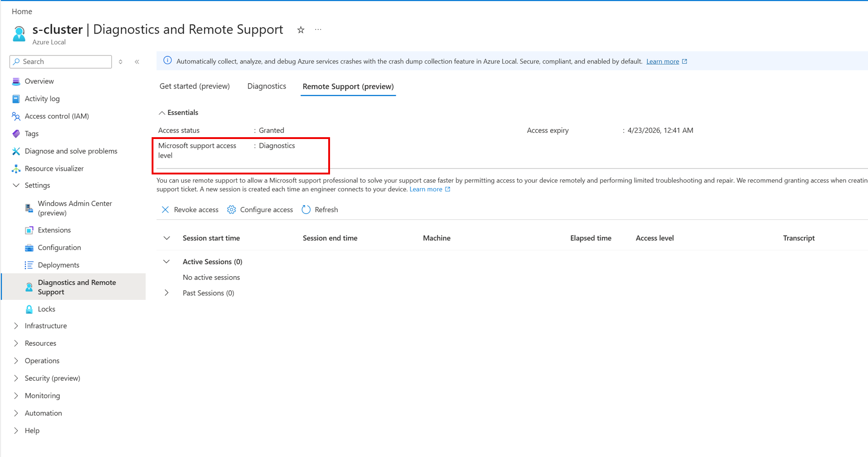Click the Revoke access button
The image size is (868, 457).
click(190, 209)
